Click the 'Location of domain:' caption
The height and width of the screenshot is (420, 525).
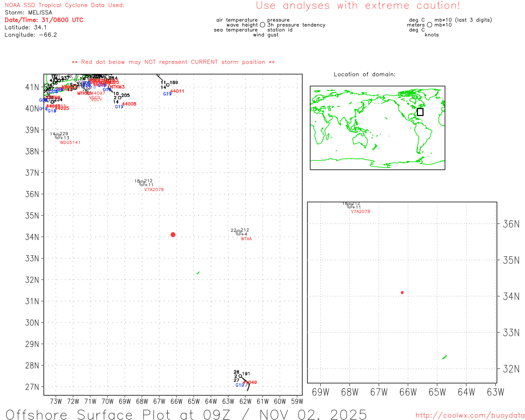pyautogui.click(x=365, y=74)
